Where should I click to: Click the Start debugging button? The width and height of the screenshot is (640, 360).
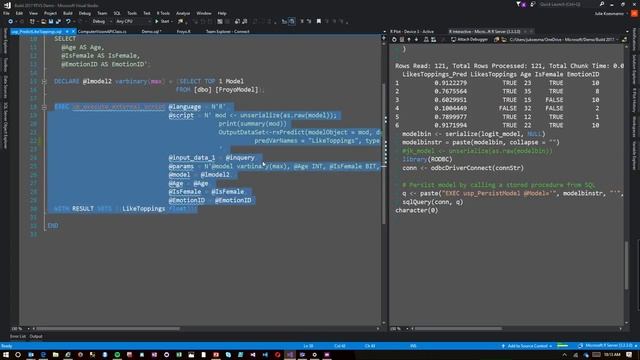162,21
